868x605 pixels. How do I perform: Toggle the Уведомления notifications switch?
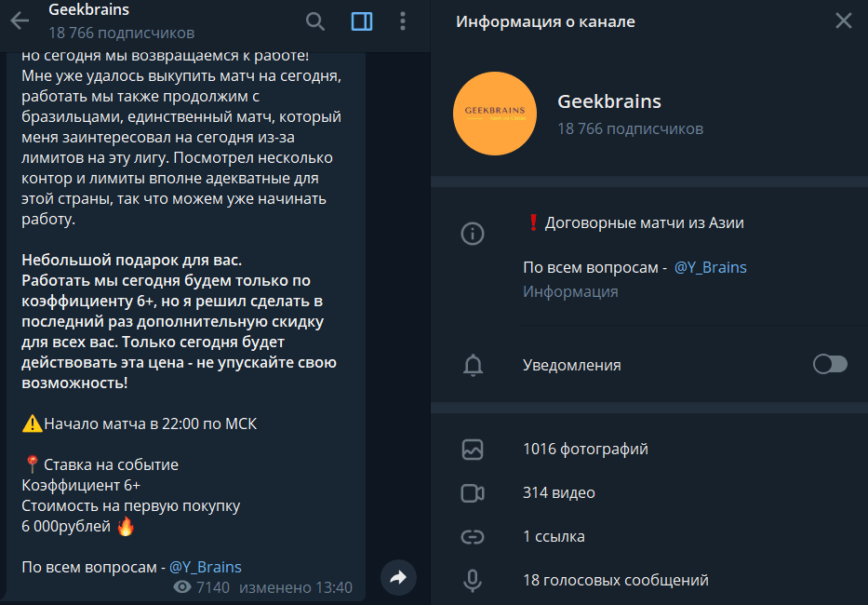click(x=830, y=364)
